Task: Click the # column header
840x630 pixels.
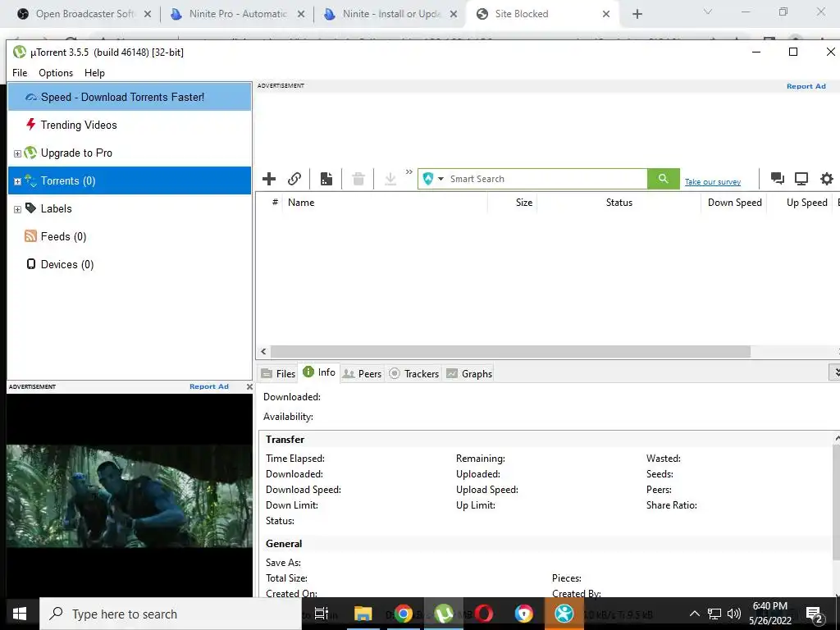Action: click(x=274, y=203)
